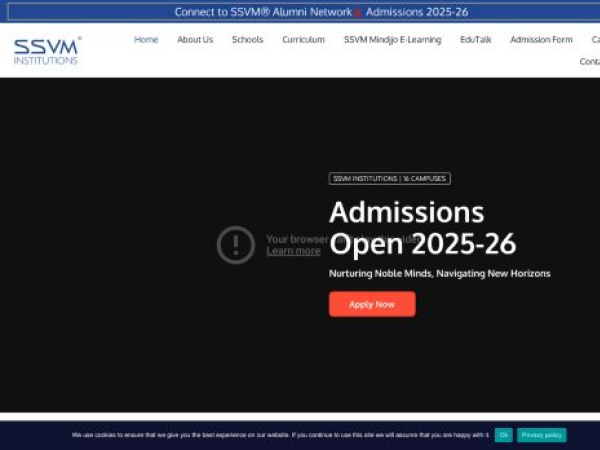Accept cookies with the Ok button
Viewport: 600px width, 450px height.
click(503, 435)
